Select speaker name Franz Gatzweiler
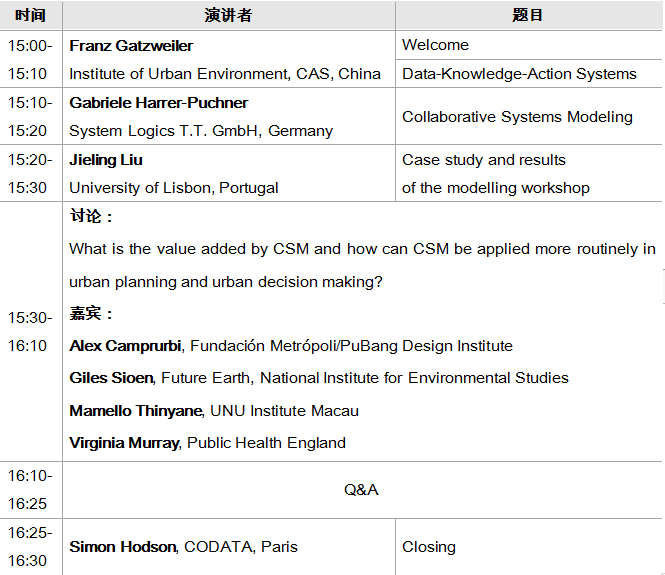This screenshot has height=575, width=665. click(x=131, y=46)
